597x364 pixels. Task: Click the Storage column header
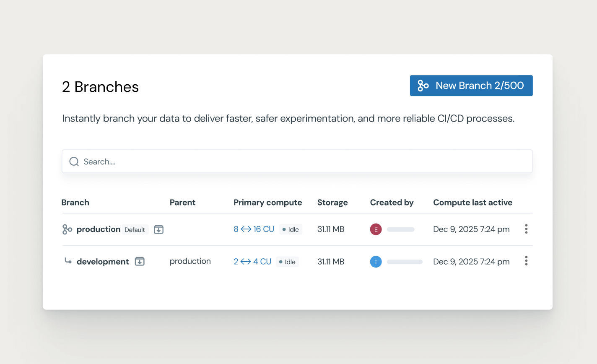click(x=332, y=203)
